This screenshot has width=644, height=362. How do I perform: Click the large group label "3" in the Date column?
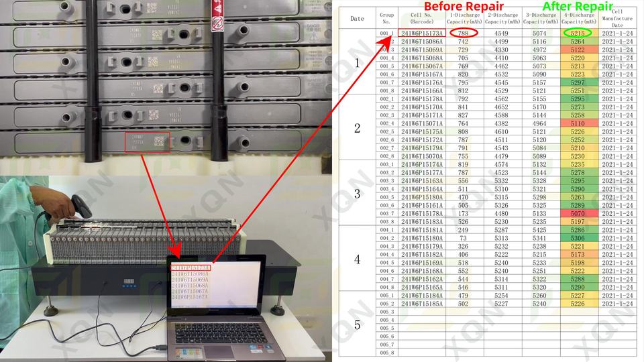[357, 194]
